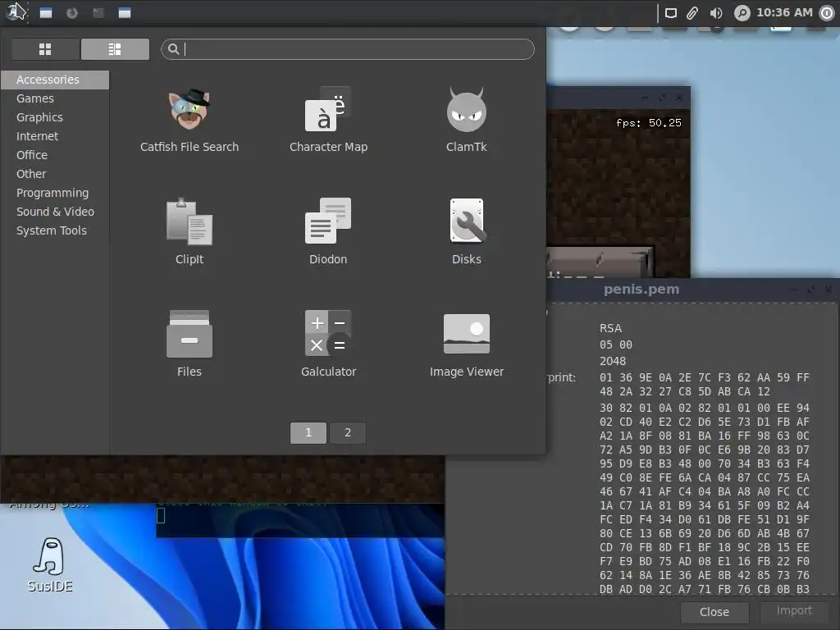Select the System Tools category
Image resolution: width=840 pixels, height=630 pixels.
click(x=55, y=231)
